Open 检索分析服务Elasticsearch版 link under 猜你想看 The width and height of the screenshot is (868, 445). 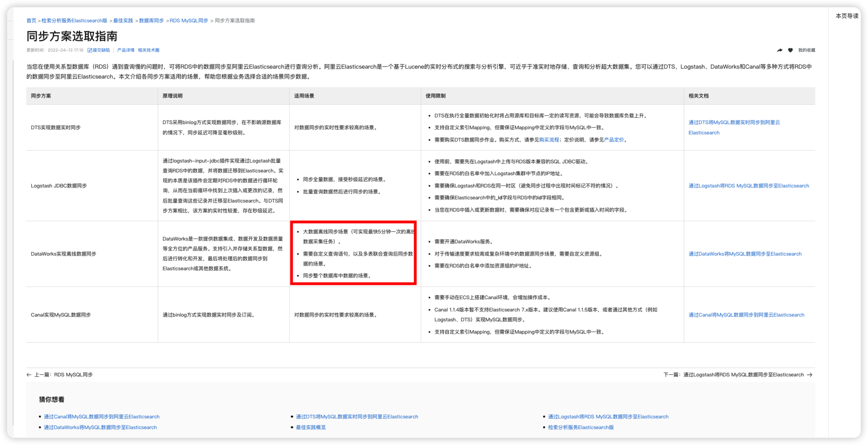click(x=581, y=428)
